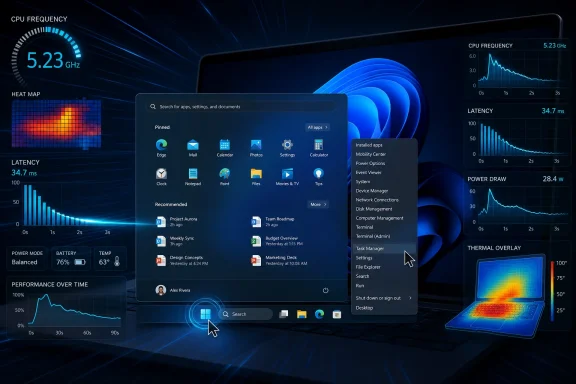Open the pinned Paint app
The image size is (576, 384).
[x=224, y=177]
